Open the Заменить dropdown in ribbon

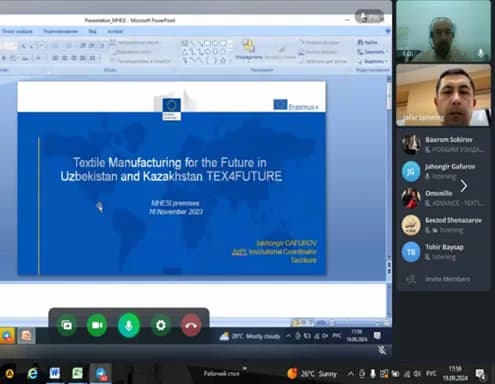pos(372,52)
